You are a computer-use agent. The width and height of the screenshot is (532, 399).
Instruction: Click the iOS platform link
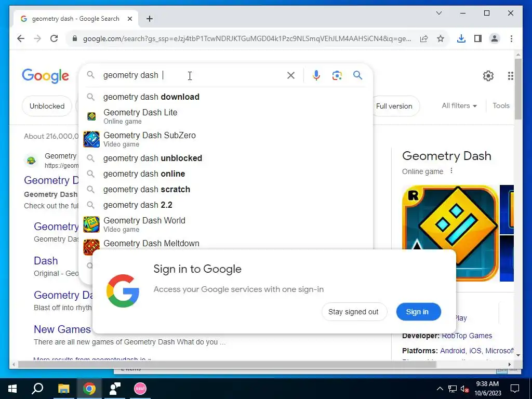tap(475, 351)
